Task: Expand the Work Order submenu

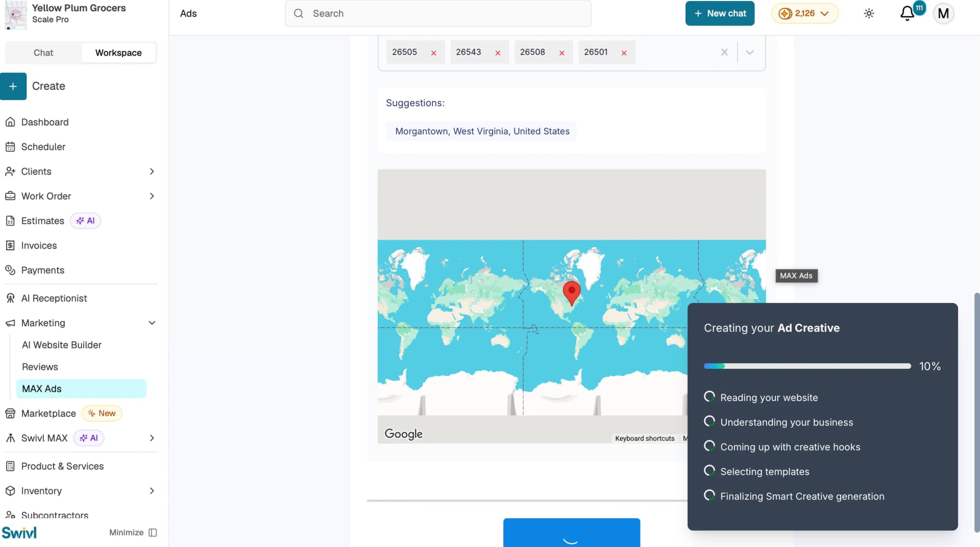Action: (152, 196)
